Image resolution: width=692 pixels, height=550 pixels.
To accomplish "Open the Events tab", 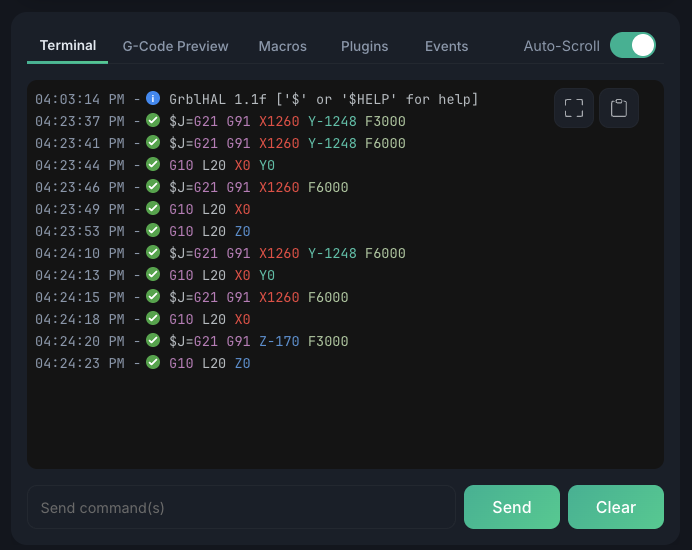I will (446, 46).
